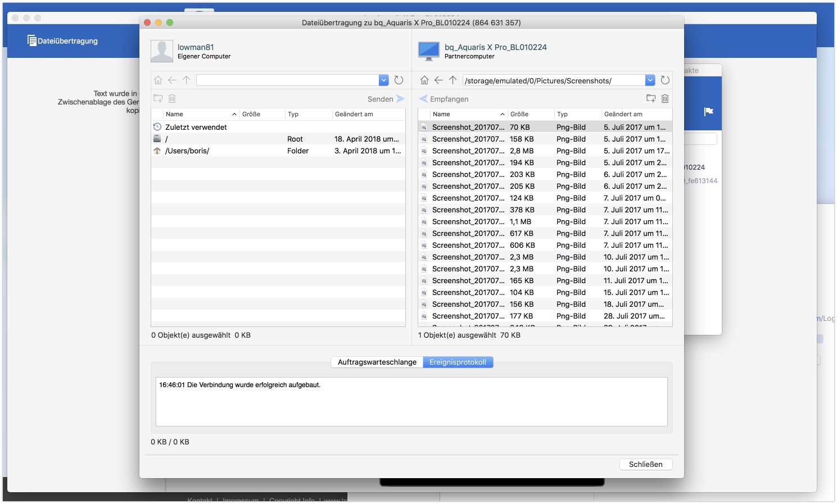Go up one level in partner panel

point(453,80)
